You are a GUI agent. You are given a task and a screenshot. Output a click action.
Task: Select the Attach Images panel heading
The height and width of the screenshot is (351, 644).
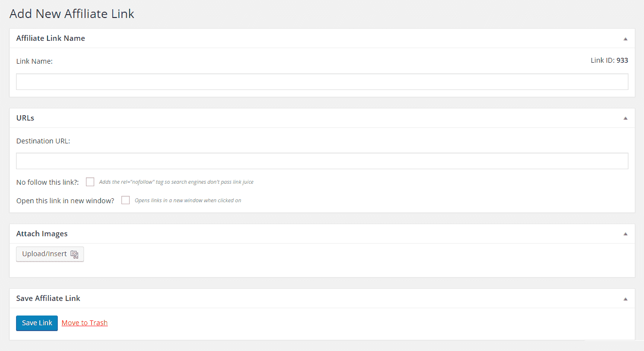pos(42,234)
